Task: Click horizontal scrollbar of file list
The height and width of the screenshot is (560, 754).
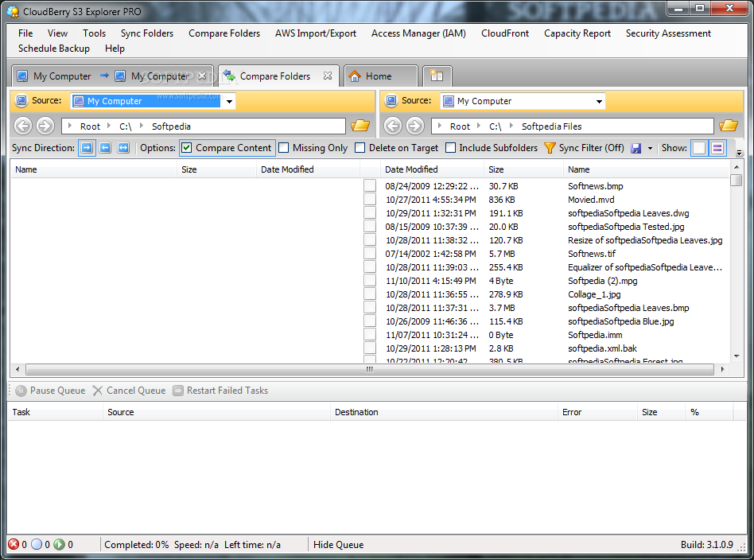Action: 370,369
